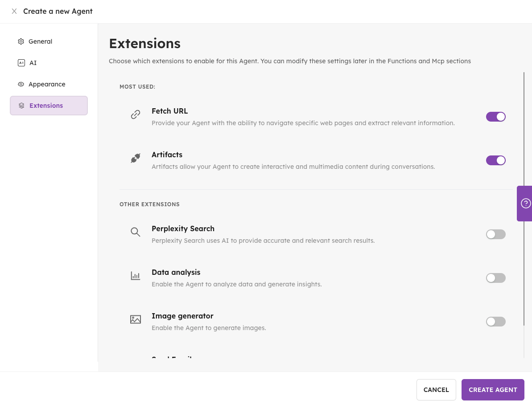
Task: Turn off the Artifacts toggle
Action: pyautogui.click(x=495, y=160)
